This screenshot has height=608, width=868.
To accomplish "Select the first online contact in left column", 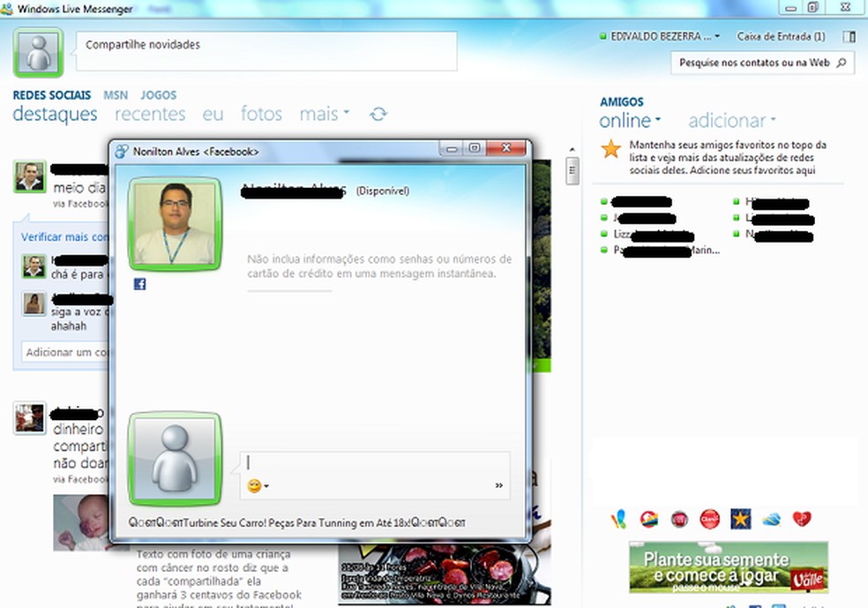I will 637,201.
